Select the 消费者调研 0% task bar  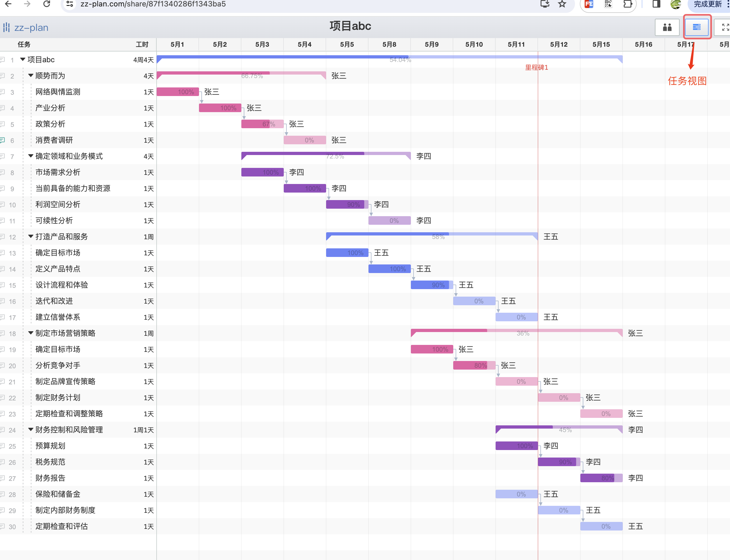tap(305, 140)
